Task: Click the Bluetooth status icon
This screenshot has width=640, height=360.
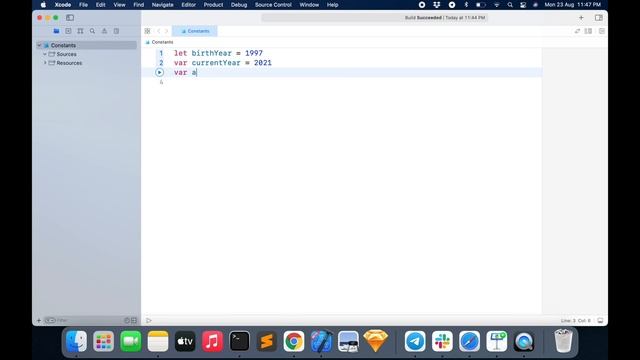Action: point(466,5)
